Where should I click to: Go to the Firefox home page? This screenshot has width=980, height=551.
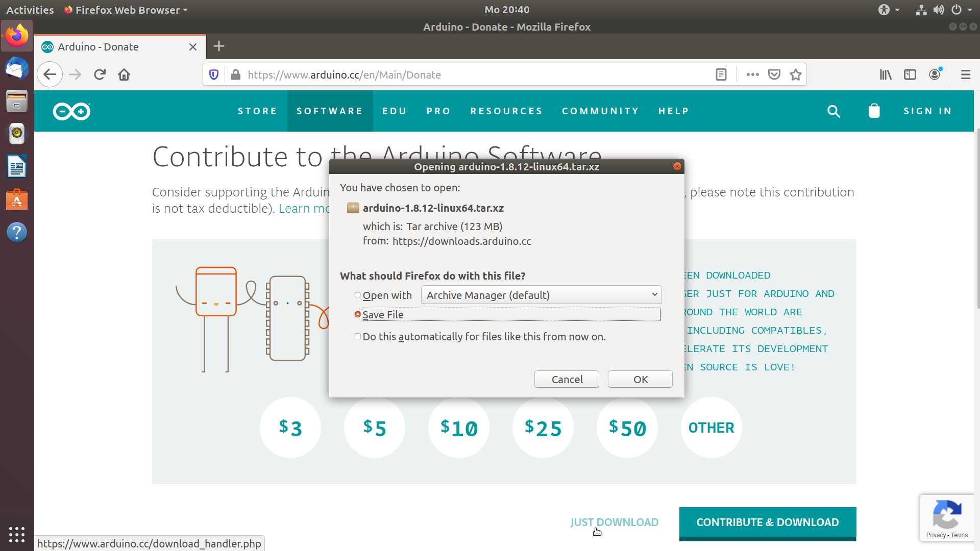pyautogui.click(x=124, y=74)
